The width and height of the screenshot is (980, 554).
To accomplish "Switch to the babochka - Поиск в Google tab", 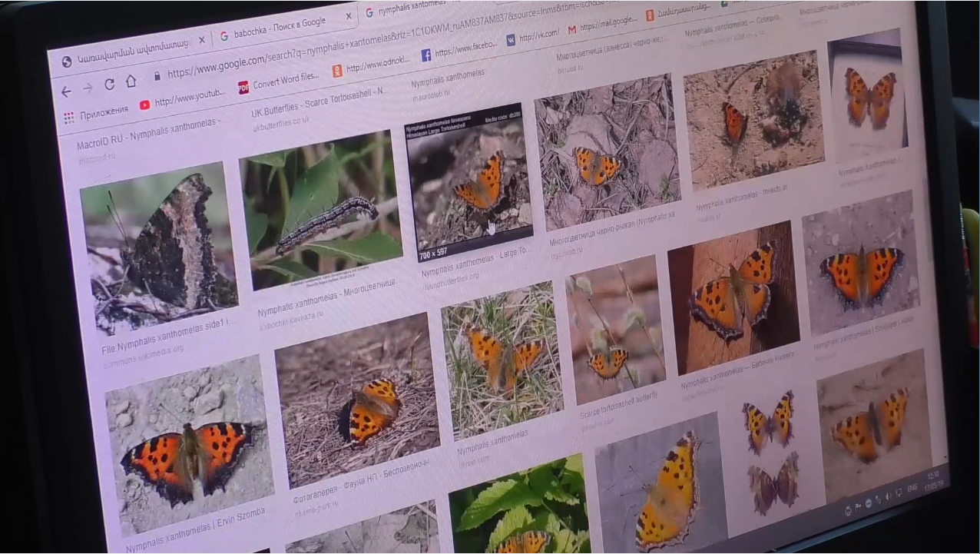I will (282, 28).
